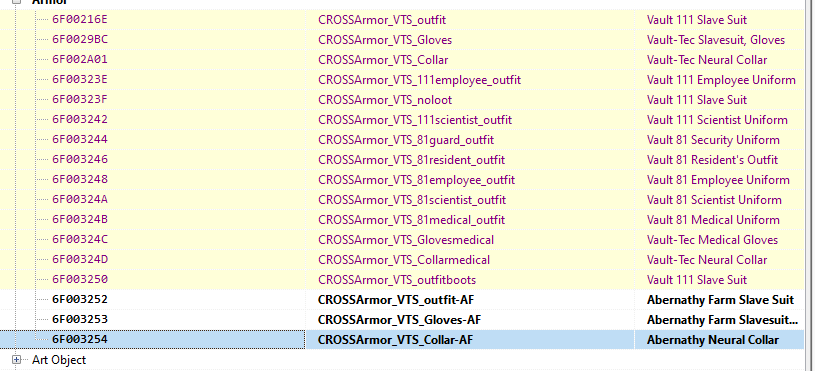Click the Vault 111 Scientist Uniform name
Image resolution: width=815 pixels, height=371 pixels.
click(x=717, y=120)
